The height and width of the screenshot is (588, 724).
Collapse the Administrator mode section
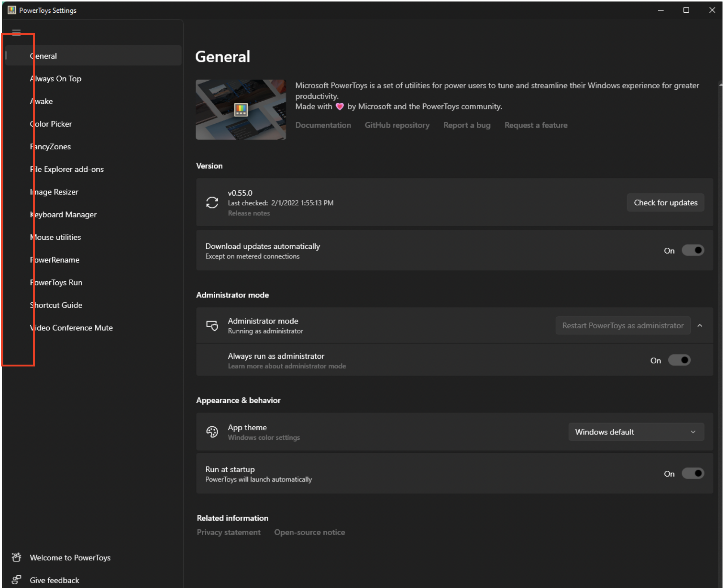[x=700, y=325]
